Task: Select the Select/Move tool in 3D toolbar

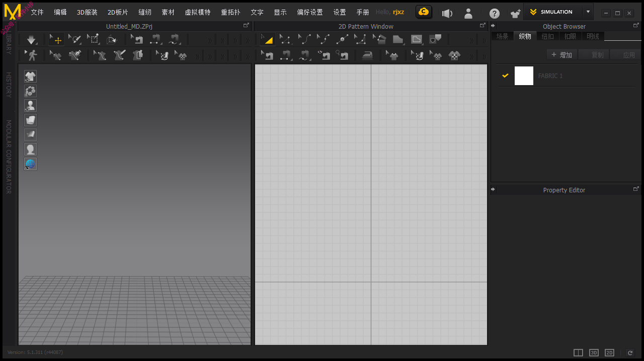Action: pyautogui.click(x=56, y=40)
